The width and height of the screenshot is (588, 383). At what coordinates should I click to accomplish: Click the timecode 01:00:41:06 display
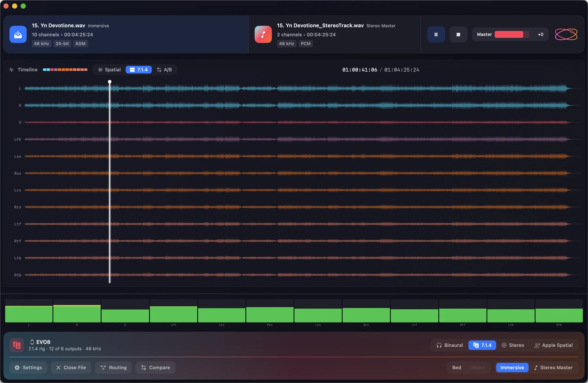point(360,70)
